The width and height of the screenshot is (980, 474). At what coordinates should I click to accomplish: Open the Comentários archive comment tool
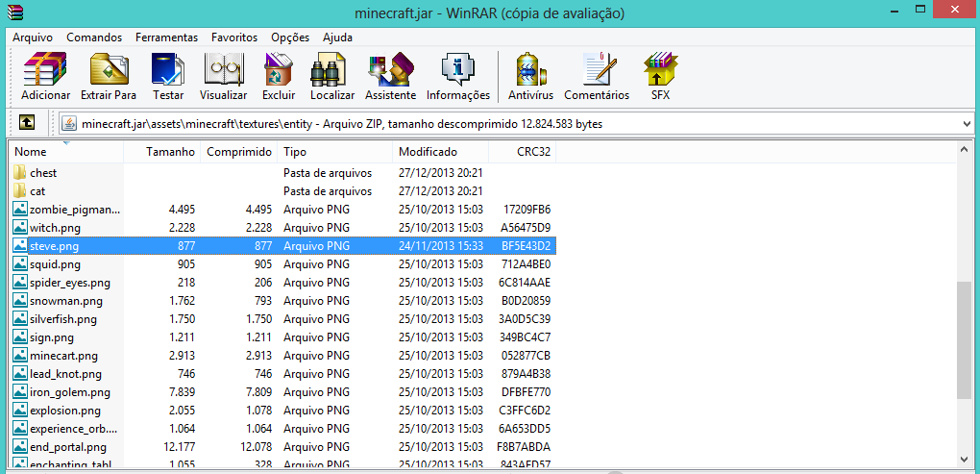pos(597,76)
